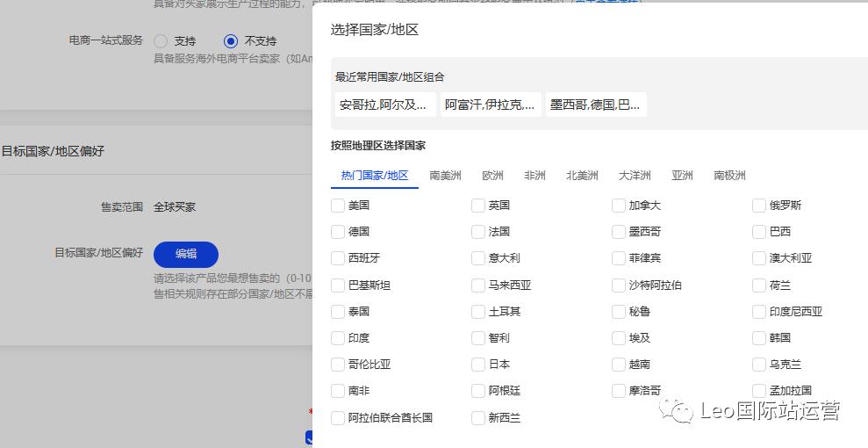Tick the 菲律宾 checkbox
868x448 pixels.
pos(619,258)
